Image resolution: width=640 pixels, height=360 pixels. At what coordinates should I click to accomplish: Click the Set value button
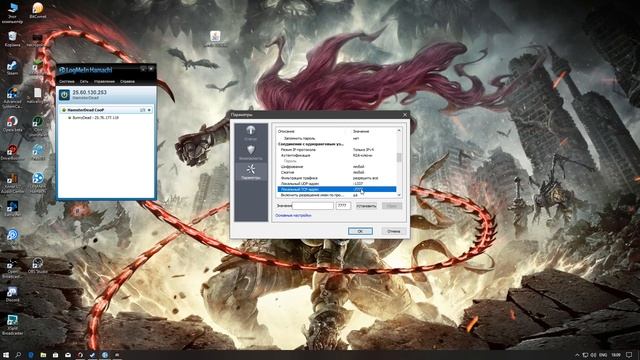366,206
